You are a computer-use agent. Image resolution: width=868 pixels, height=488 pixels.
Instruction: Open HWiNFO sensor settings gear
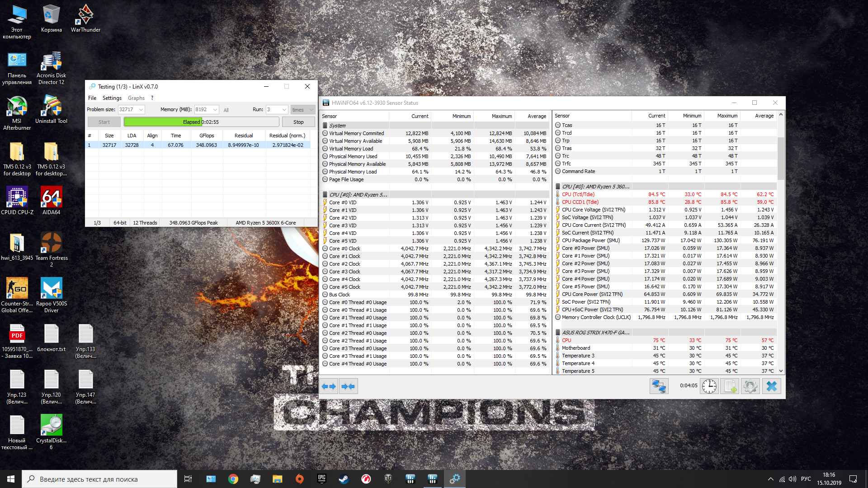tap(750, 386)
